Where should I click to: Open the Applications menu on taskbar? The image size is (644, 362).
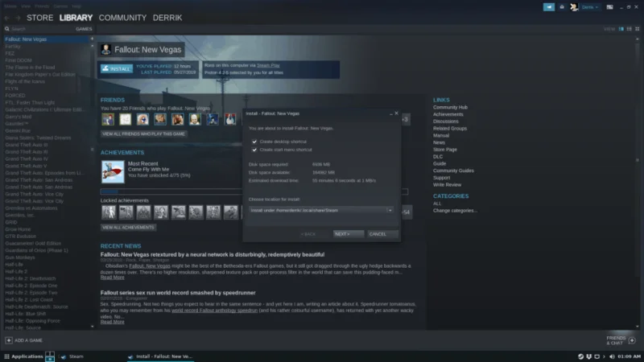[23, 356]
